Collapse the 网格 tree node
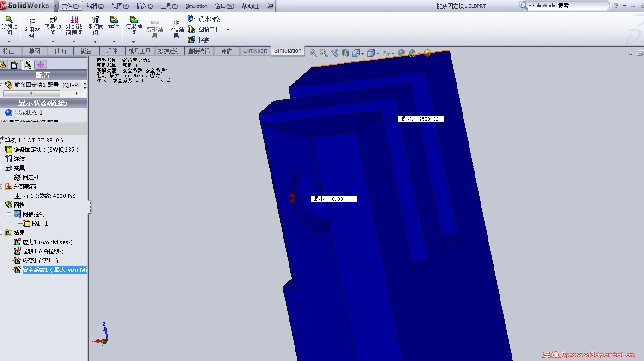This screenshot has height=361, width=644. [x=2, y=205]
